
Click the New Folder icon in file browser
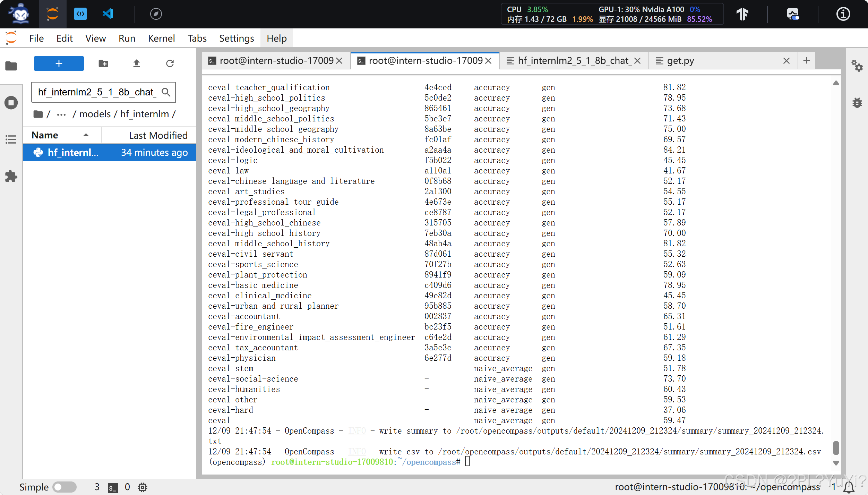103,63
